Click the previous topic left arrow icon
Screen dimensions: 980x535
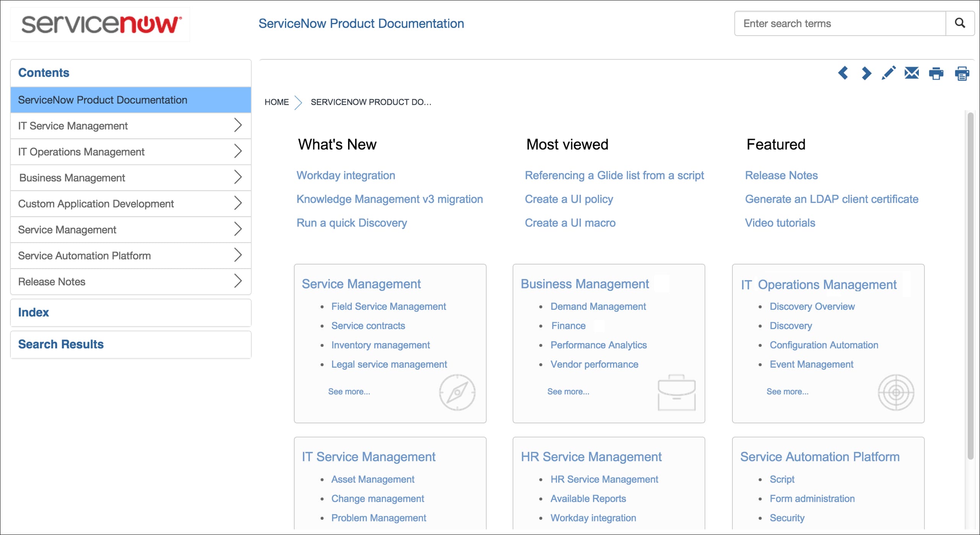coord(843,73)
